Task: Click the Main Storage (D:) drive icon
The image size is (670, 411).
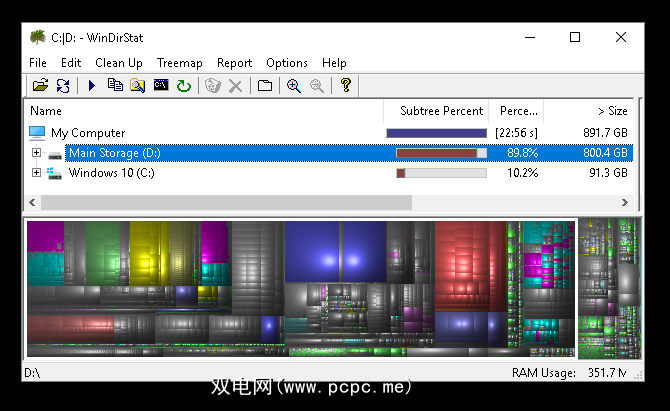Action: pyautogui.click(x=55, y=156)
